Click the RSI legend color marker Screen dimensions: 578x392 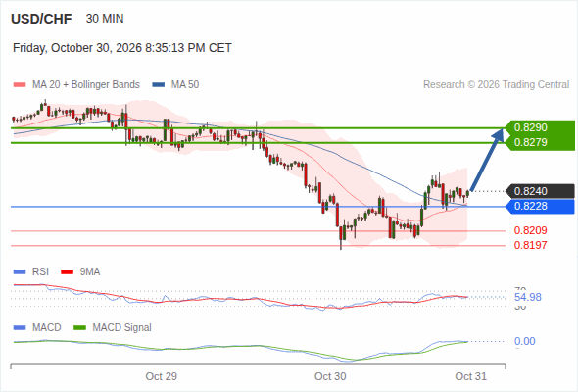point(20,272)
